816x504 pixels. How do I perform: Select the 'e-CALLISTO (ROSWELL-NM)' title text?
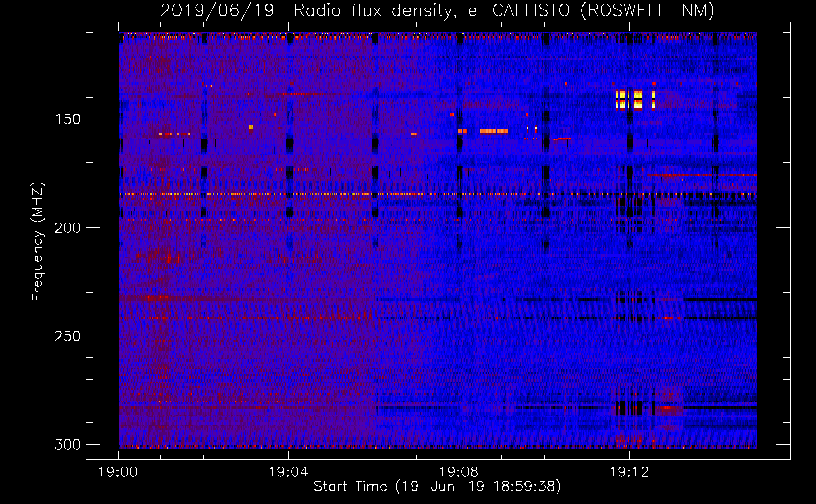coord(591,10)
